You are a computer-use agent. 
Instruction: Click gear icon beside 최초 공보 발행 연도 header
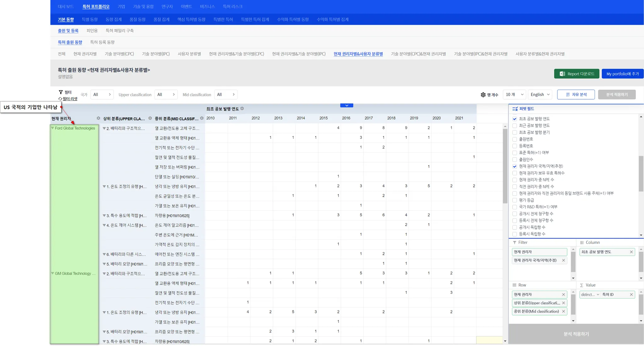click(x=242, y=109)
